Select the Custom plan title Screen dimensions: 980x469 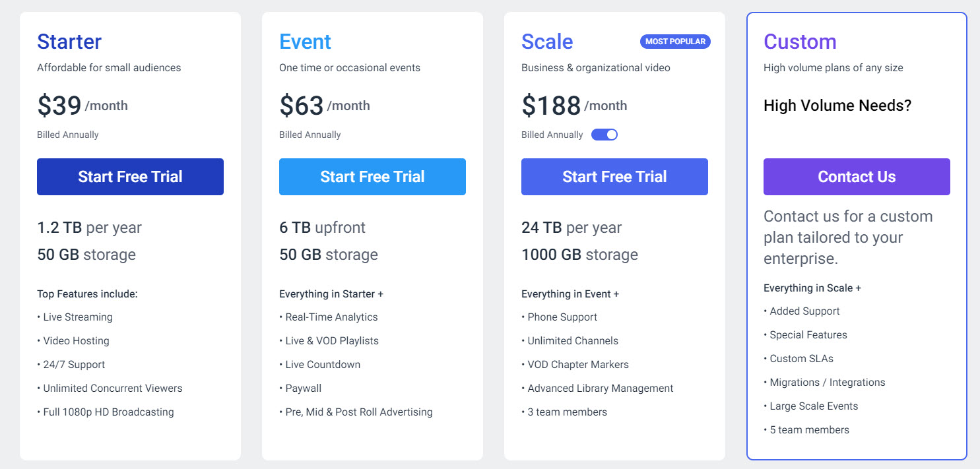pyautogui.click(x=800, y=42)
